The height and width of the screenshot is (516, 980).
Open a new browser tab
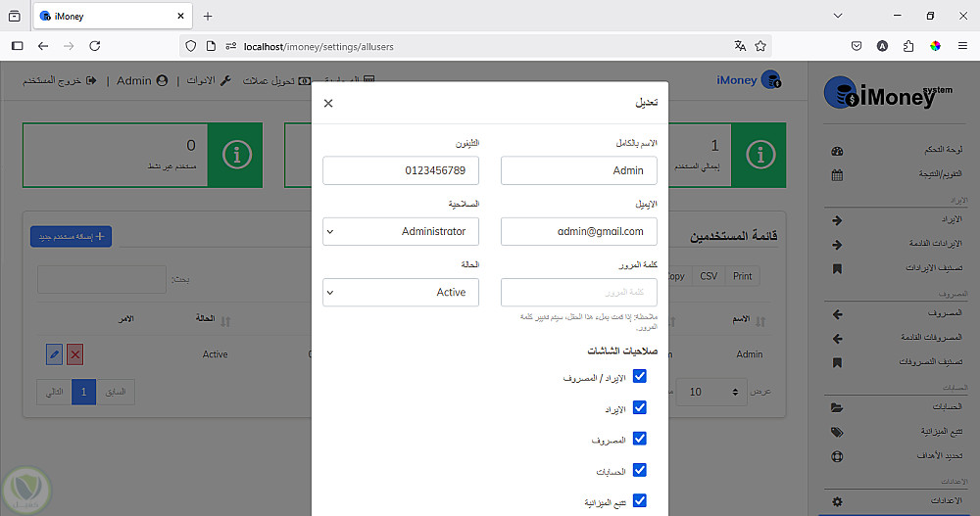coord(208,17)
